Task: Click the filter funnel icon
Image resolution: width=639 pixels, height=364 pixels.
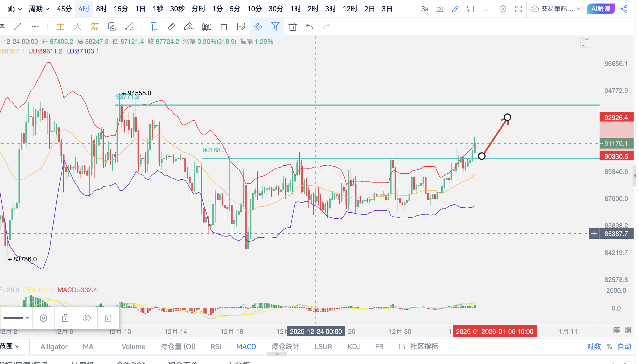Action: [275, 26]
